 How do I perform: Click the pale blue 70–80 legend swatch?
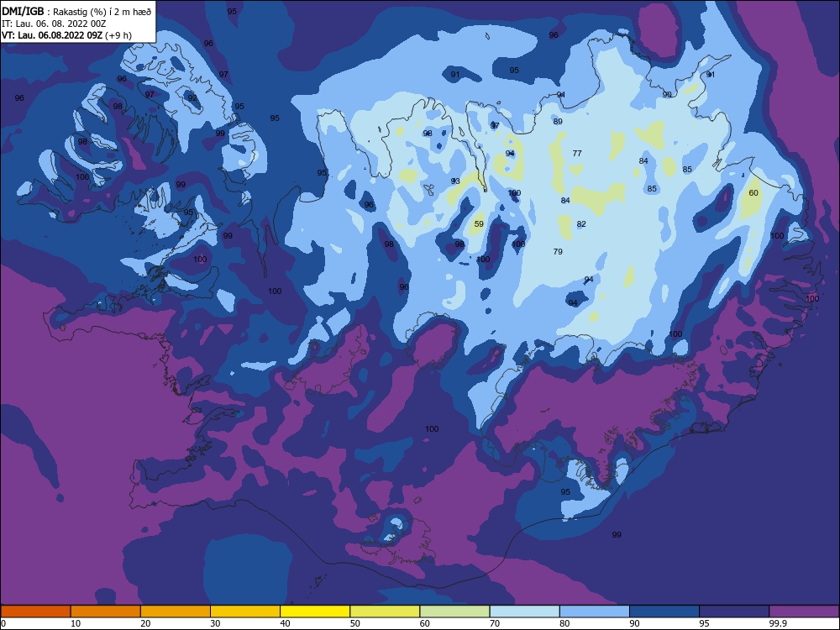click(525, 612)
